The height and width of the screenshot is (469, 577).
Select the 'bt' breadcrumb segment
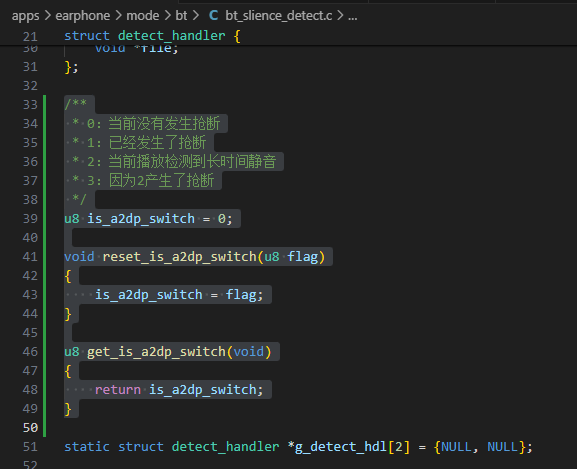181,16
